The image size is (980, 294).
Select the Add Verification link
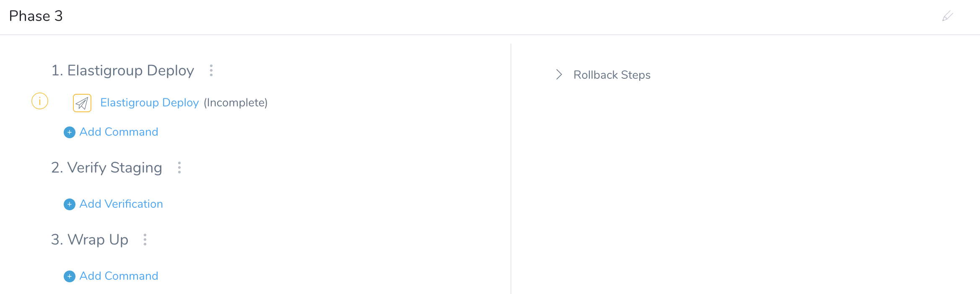[121, 204]
